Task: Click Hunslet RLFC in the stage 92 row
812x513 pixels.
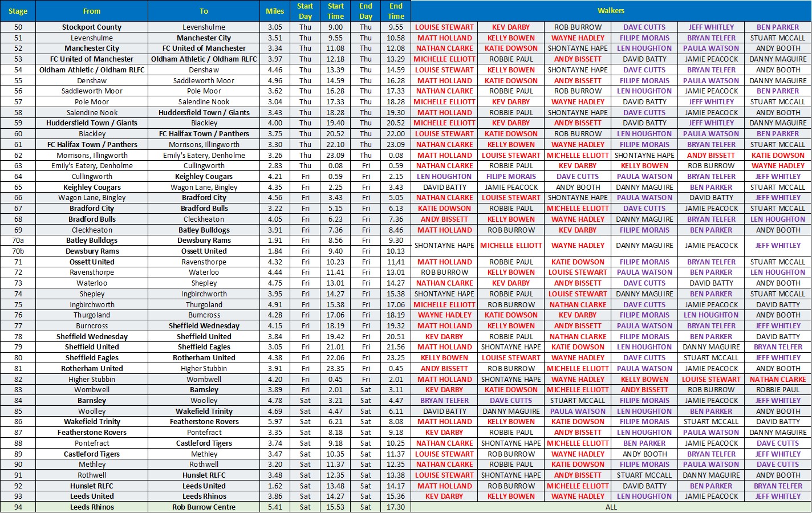Action: 91,486
